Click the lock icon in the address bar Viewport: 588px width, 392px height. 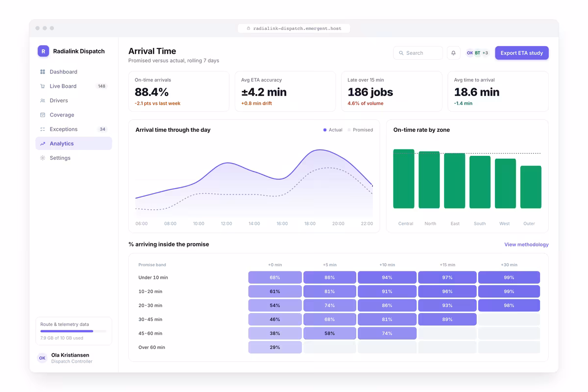coord(248,28)
